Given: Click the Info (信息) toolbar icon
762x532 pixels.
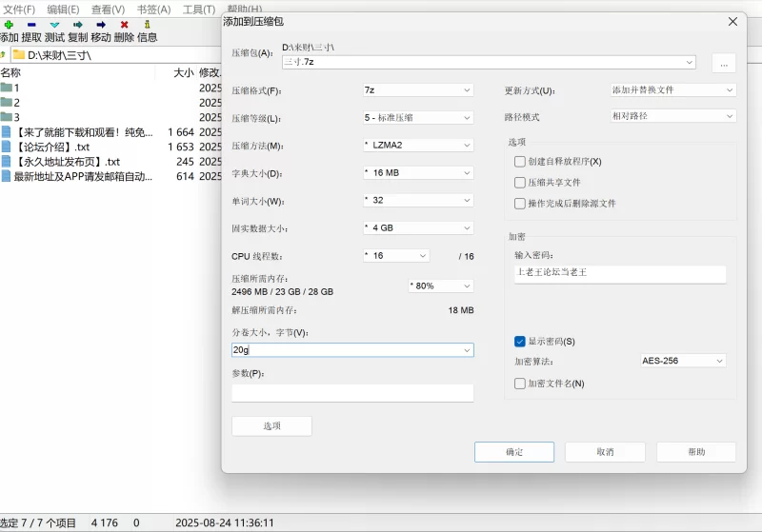Looking at the screenshot, I should tap(147, 24).
